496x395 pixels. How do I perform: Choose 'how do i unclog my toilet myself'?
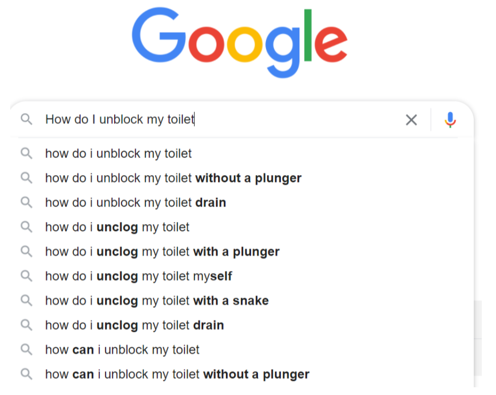click(x=139, y=276)
